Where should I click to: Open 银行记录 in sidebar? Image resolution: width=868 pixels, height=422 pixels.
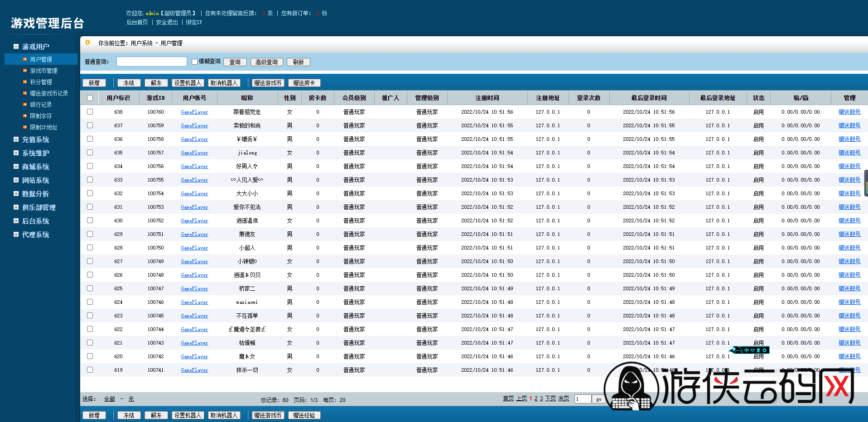[41, 105]
